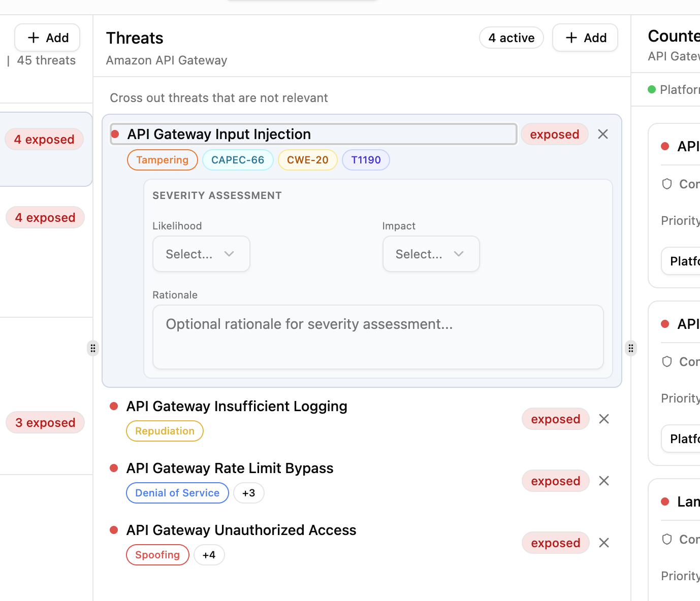Viewport: 700px width, 601px height.
Task: Select the API Gateway Insufficient Logging threat
Action: point(237,406)
